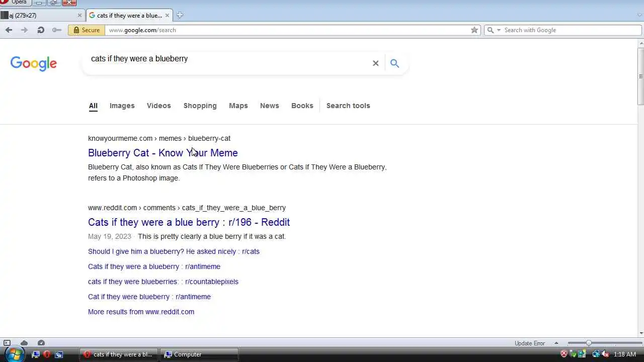644x362 pixels.
Task: Click the Update Error status text
Action: [x=530, y=343]
